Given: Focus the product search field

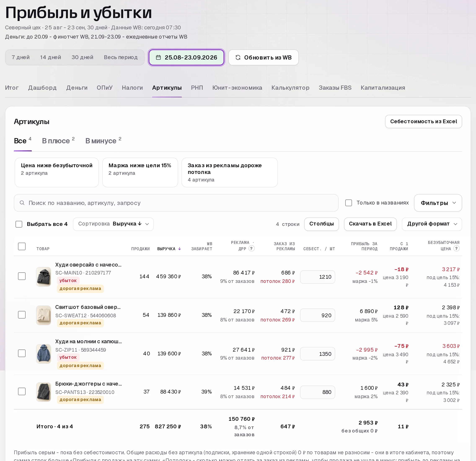Looking at the screenshot, I should (176, 203).
